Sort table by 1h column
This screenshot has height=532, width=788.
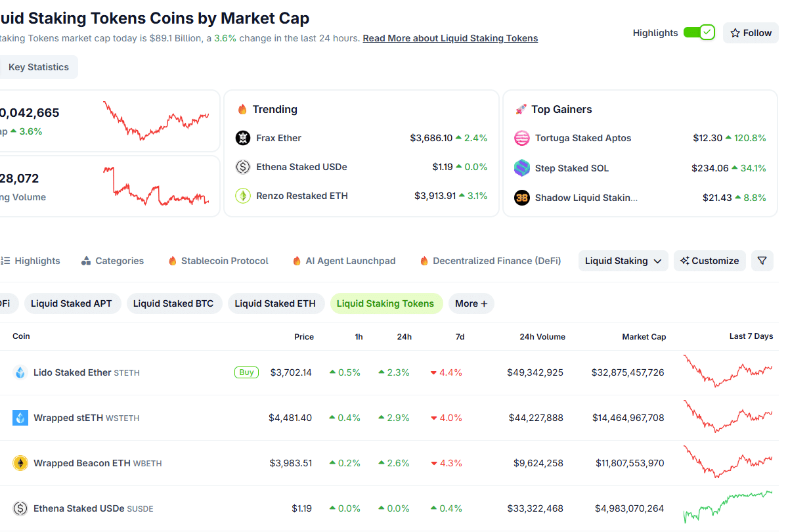pyautogui.click(x=359, y=337)
